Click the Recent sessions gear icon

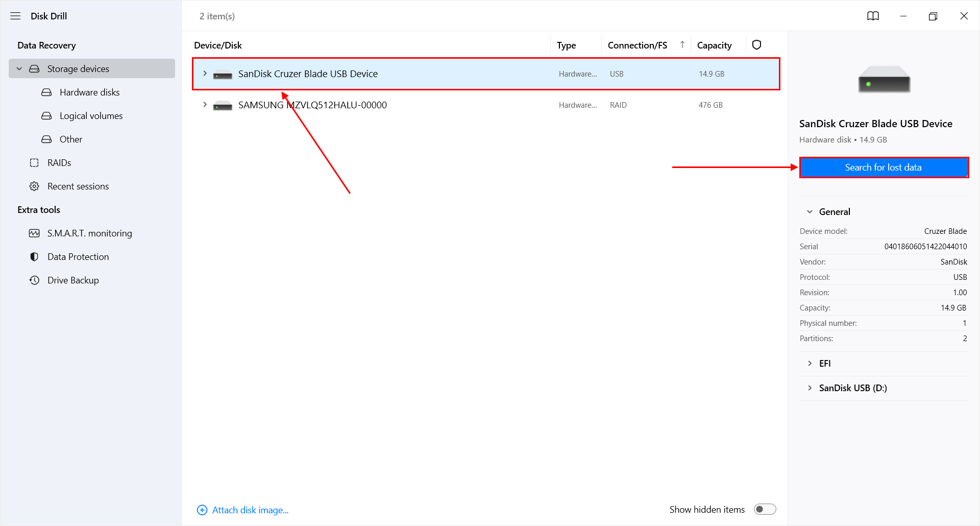pyautogui.click(x=34, y=186)
